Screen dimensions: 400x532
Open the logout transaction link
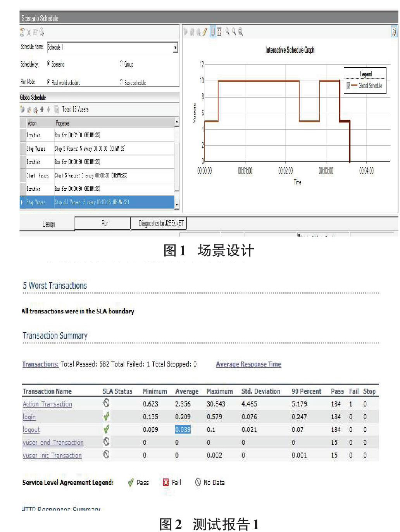(31, 429)
